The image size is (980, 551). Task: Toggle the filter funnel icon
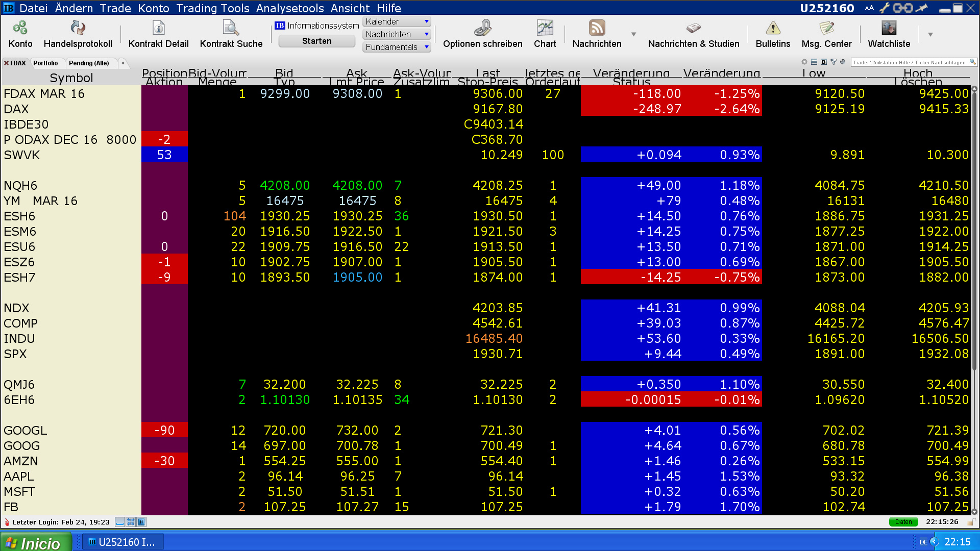[x=833, y=62]
